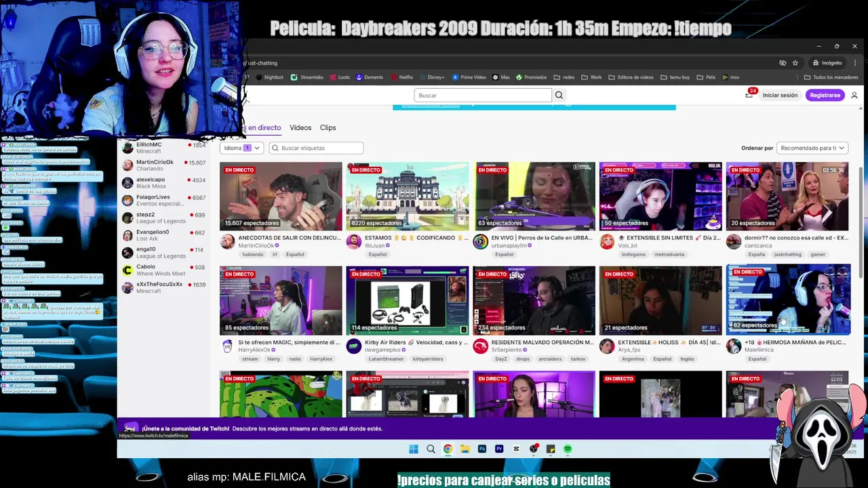Open Chrome three-dot menu
The height and width of the screenshot is (488, 868).
(854, 63)
